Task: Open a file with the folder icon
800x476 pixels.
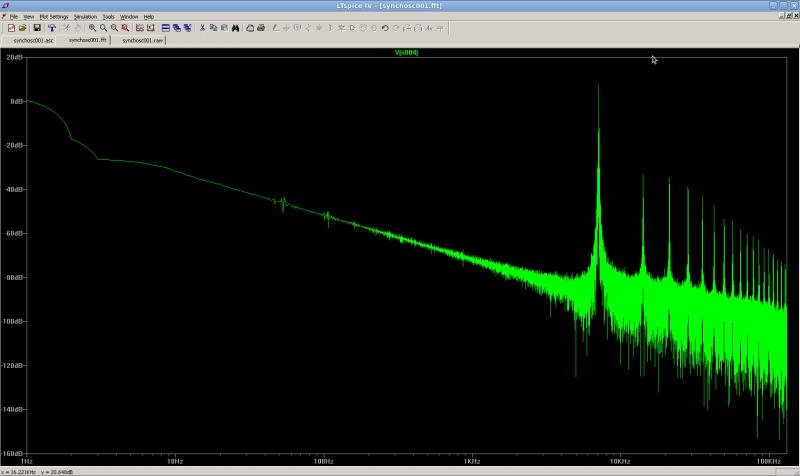Action: [22, 28]
